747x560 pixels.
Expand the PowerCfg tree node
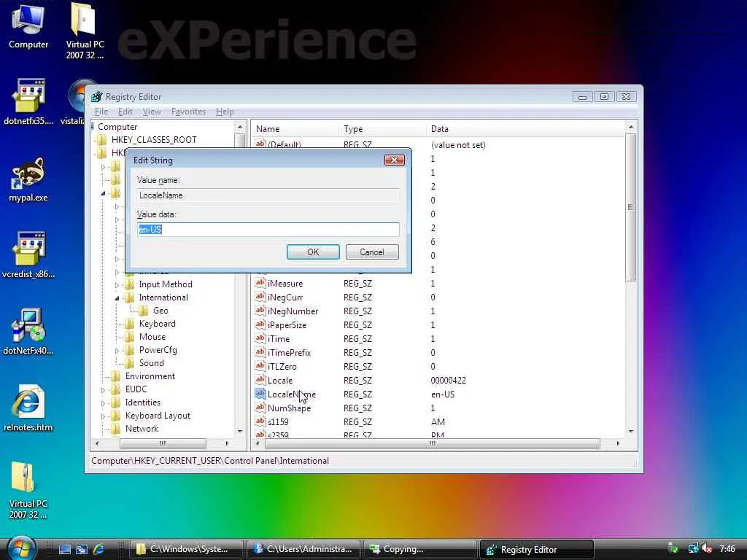click(117, 351)
